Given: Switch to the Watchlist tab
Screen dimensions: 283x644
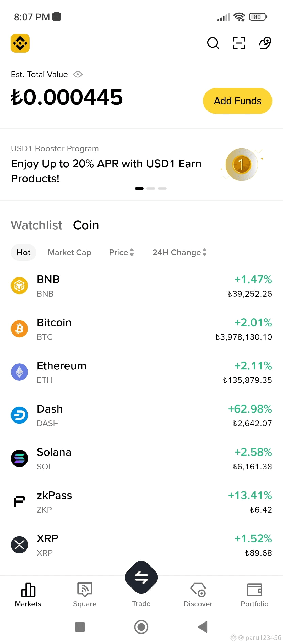Looking at the screenshot, I should (x=36, y=225).
